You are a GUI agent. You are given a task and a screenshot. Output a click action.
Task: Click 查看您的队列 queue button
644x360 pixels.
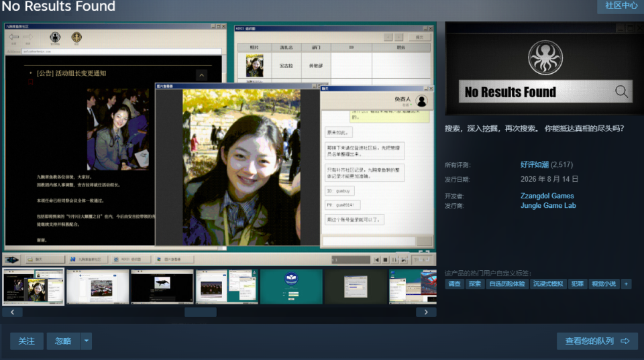(x=597, y=341)
